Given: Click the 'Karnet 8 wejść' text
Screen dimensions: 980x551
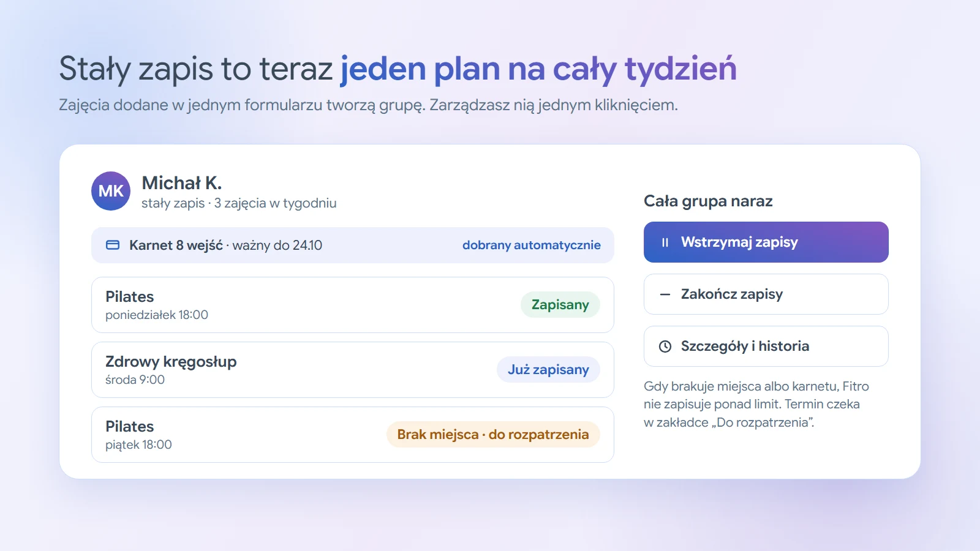Looking at the screenshot, I should [x=176, y=245].
